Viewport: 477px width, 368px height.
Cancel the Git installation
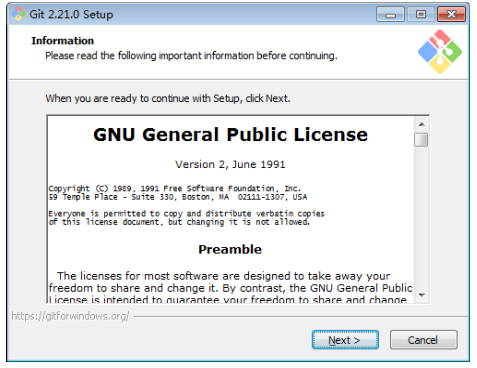[x=424, y=340]
